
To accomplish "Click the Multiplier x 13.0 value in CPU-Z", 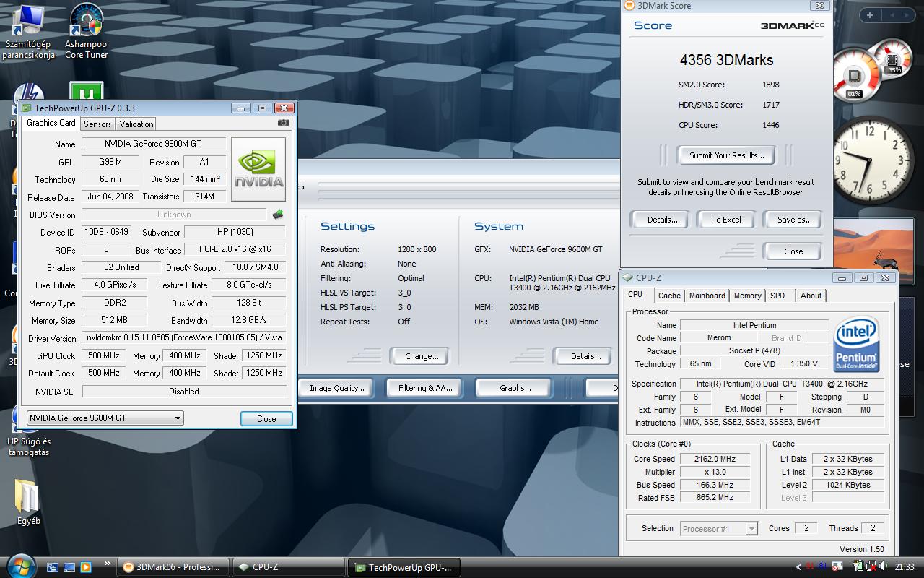I will click(x=715, y=472).
